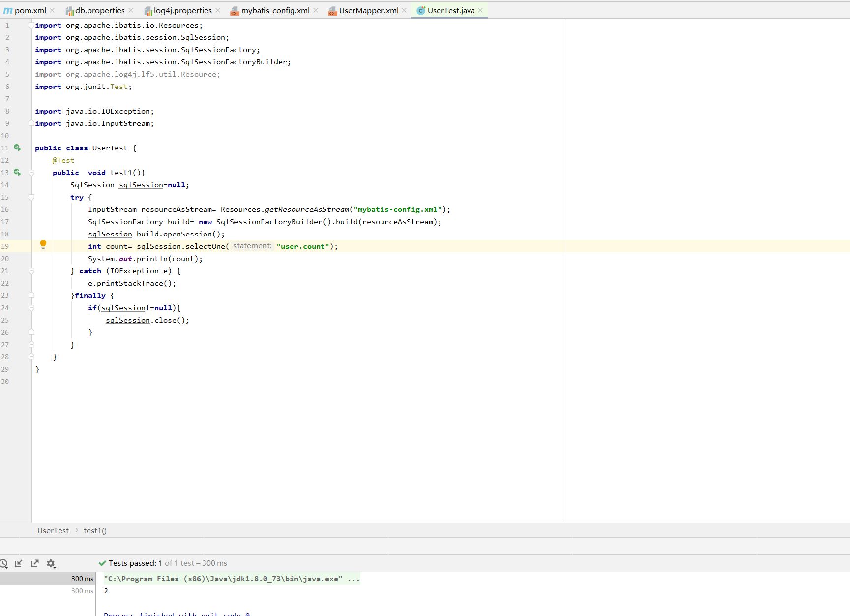Screen dimensions: 850x616
Task: Click the grayed log4j Resource import line
Action: 127,74
